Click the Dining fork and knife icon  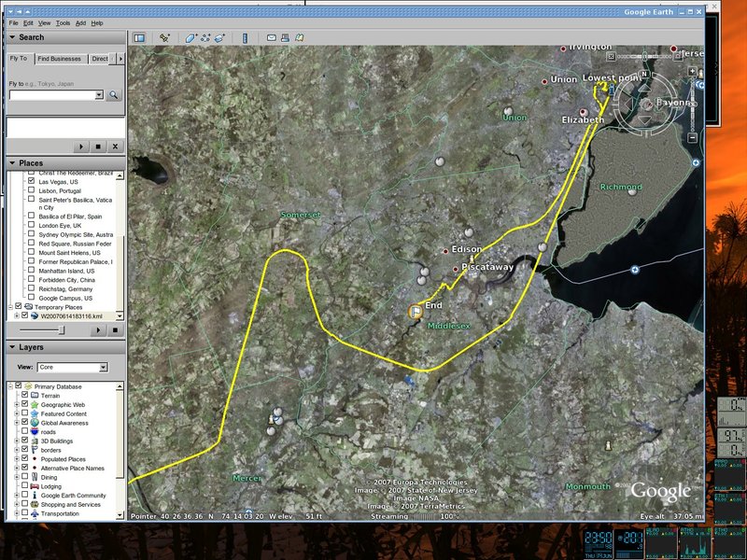coord(35,477)
